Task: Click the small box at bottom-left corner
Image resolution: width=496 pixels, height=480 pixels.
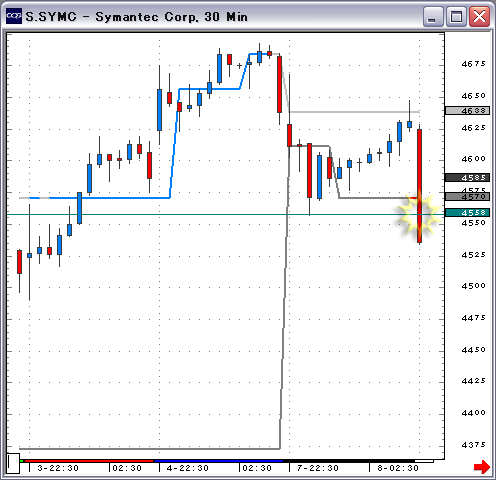Action: click(13, 463)
